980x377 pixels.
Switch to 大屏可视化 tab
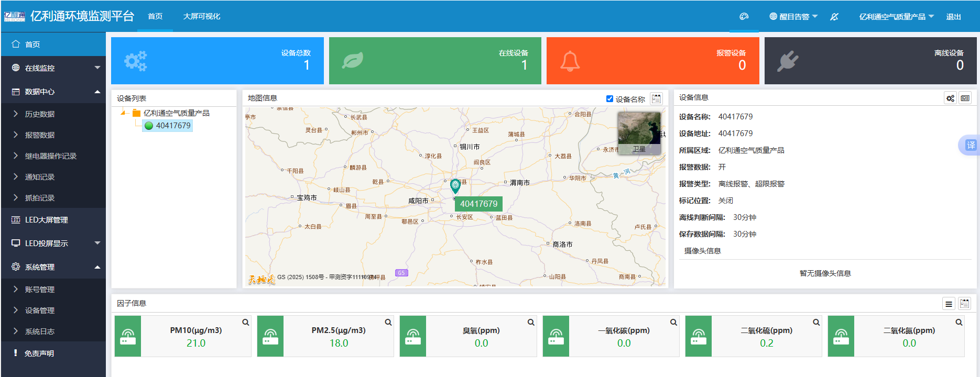[201, 17]
